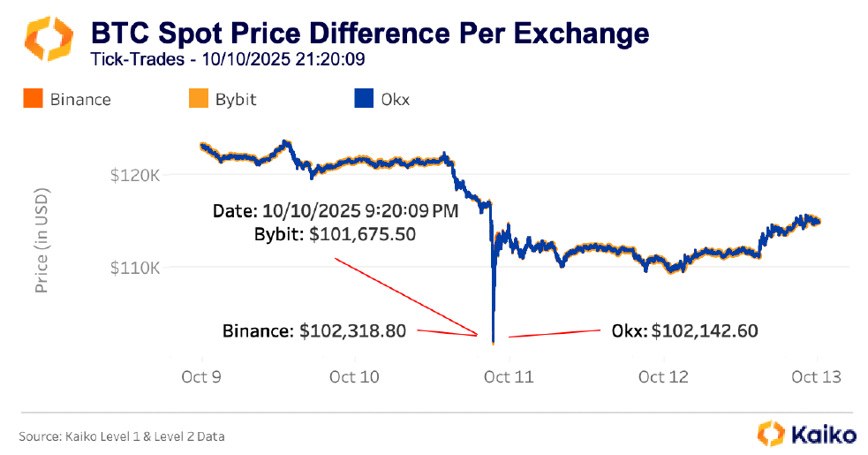Image resolution: width=868 pixels, height=455 pixels.
Task: Select the Bybit legend label
Action: point(236,99)
